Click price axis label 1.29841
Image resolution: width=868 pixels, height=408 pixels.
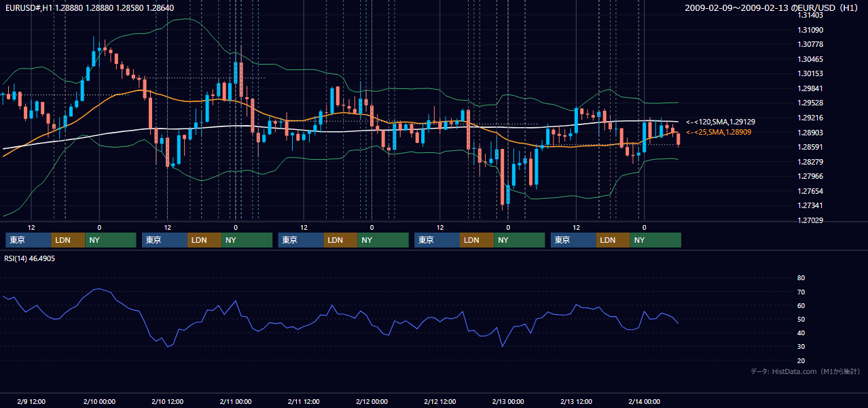pyautogui.click(x=810, y=88)
